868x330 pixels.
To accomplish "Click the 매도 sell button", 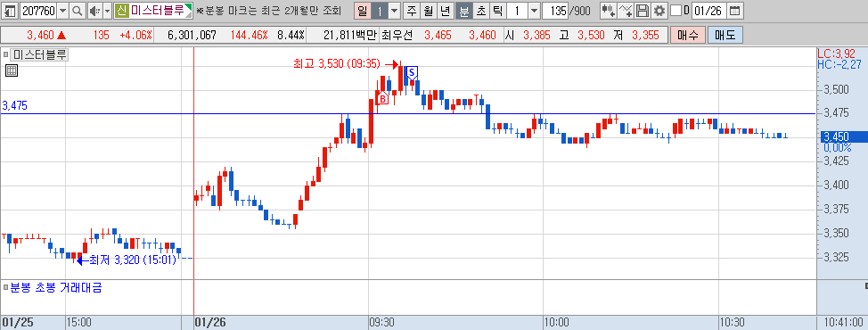I will click(725, 36).
